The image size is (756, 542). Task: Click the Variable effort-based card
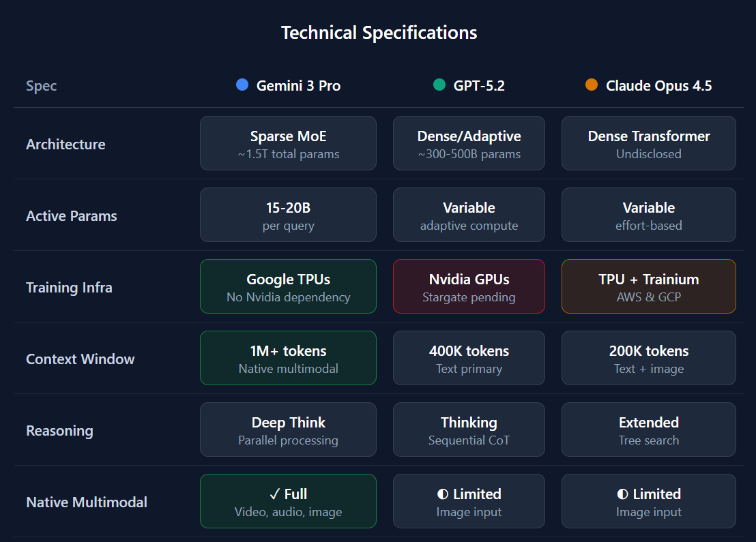(x=649, y=215)
